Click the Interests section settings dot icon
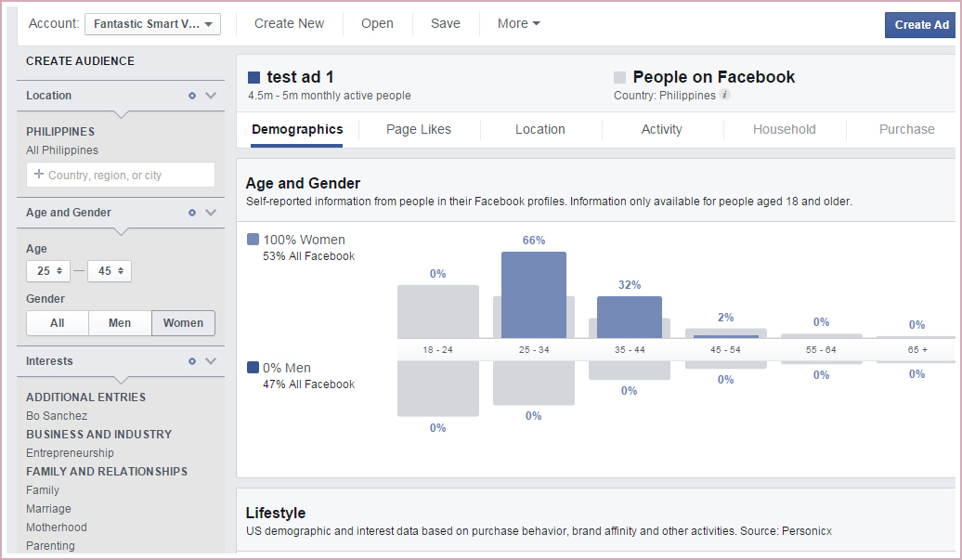 coord(192,361)
